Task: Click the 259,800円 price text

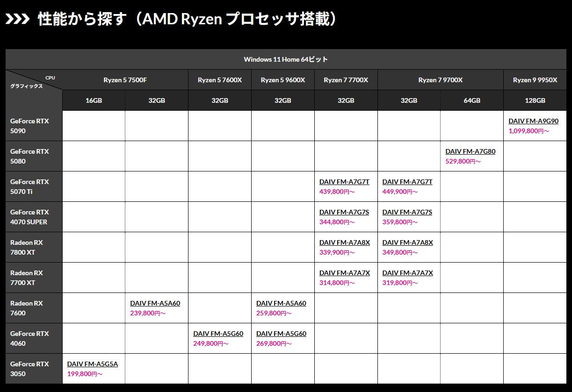Action: pos(274,314)
